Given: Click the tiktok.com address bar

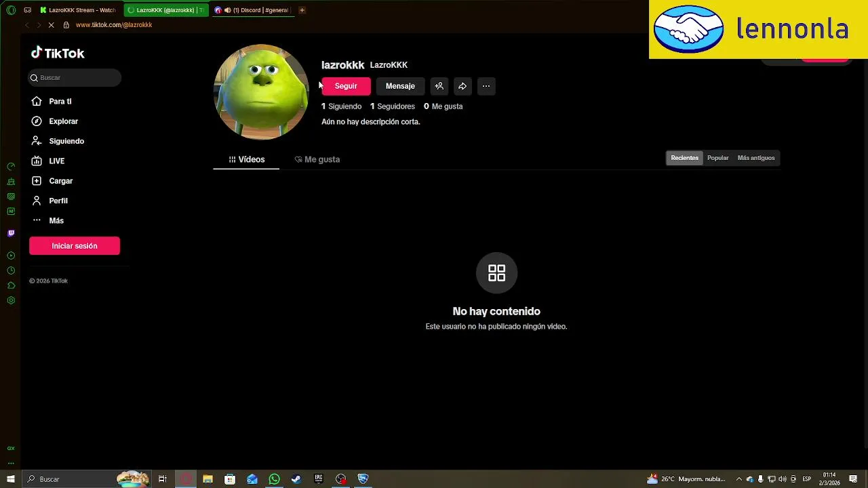Looking at the screenshot, I should click(114, 25).
